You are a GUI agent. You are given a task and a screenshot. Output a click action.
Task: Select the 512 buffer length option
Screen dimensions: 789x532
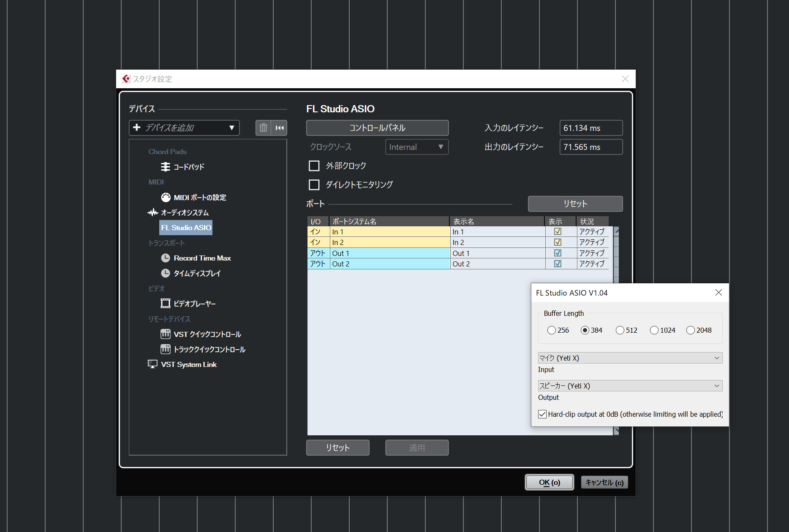(620, 330)
